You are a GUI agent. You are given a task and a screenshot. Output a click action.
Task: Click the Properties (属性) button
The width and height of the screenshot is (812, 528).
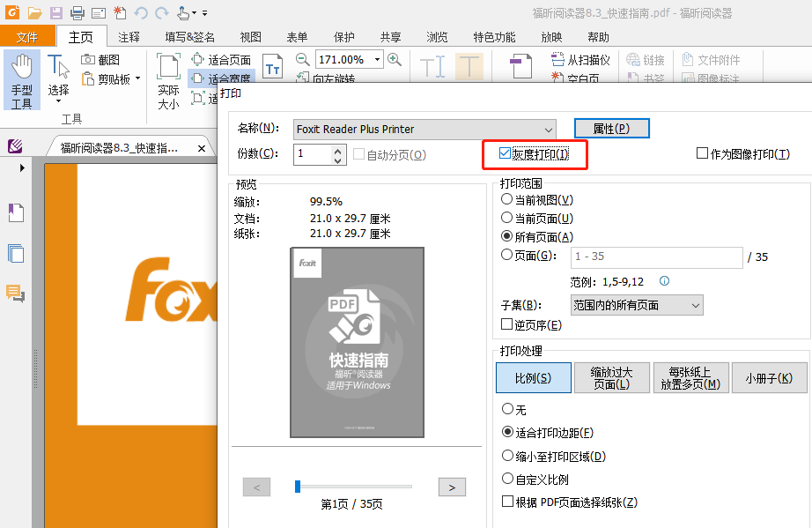click(x=611, y=128)
